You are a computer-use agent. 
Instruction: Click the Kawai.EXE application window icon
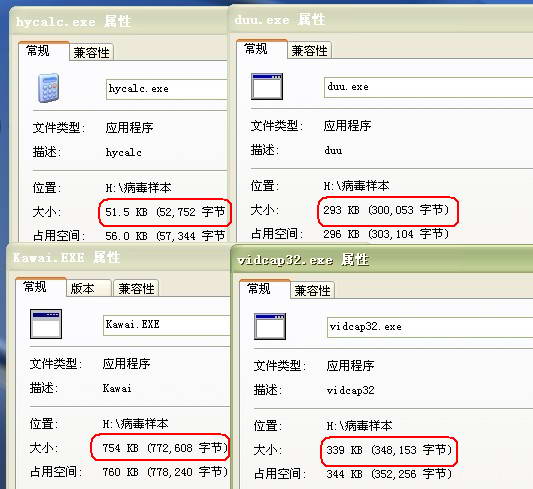click(46, 324)
